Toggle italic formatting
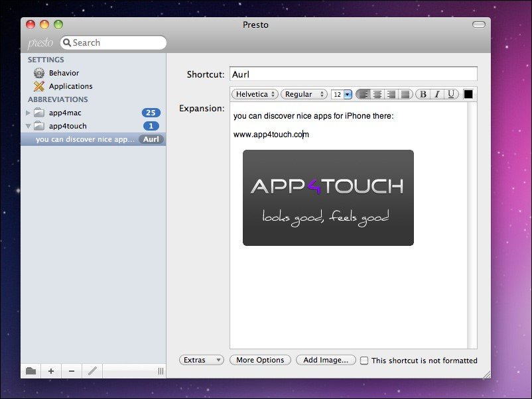 (x=437, y=94)
